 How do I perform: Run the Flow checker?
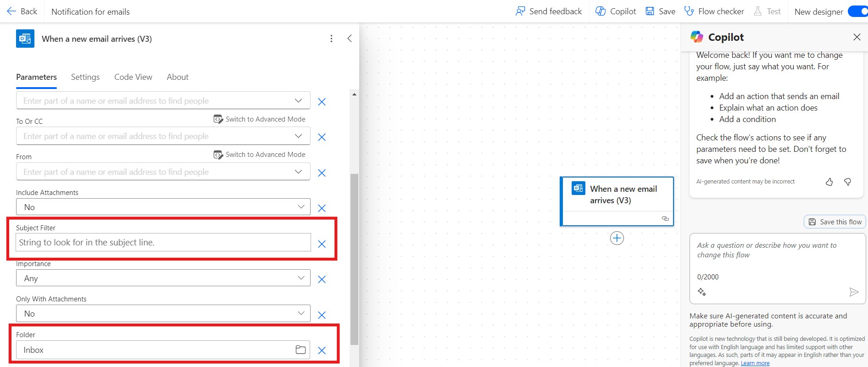714,11
